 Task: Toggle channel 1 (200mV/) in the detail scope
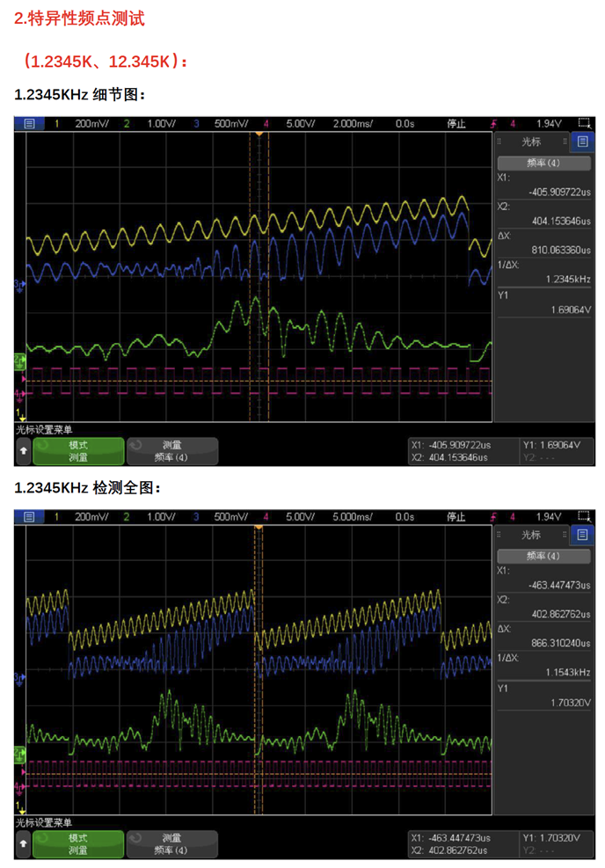click(x=84, y=124)
